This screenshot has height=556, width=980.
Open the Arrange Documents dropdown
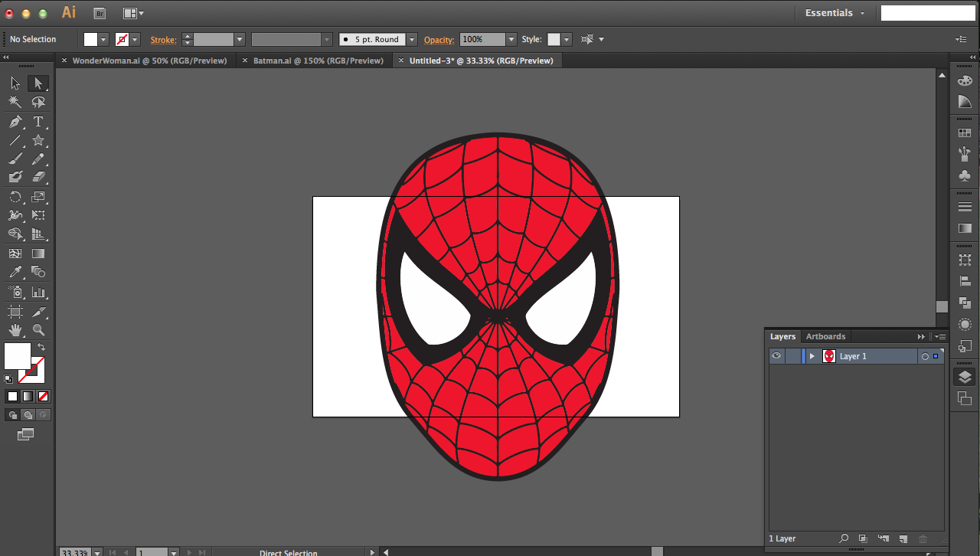pos(133,13)
